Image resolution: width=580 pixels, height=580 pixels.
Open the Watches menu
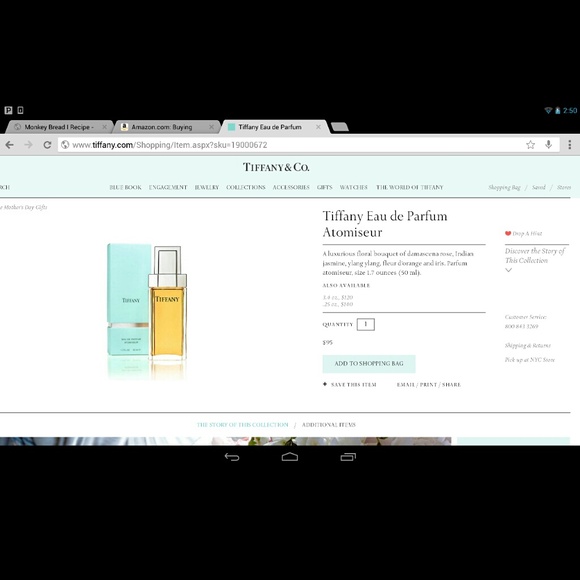click(x=354, y=188)
